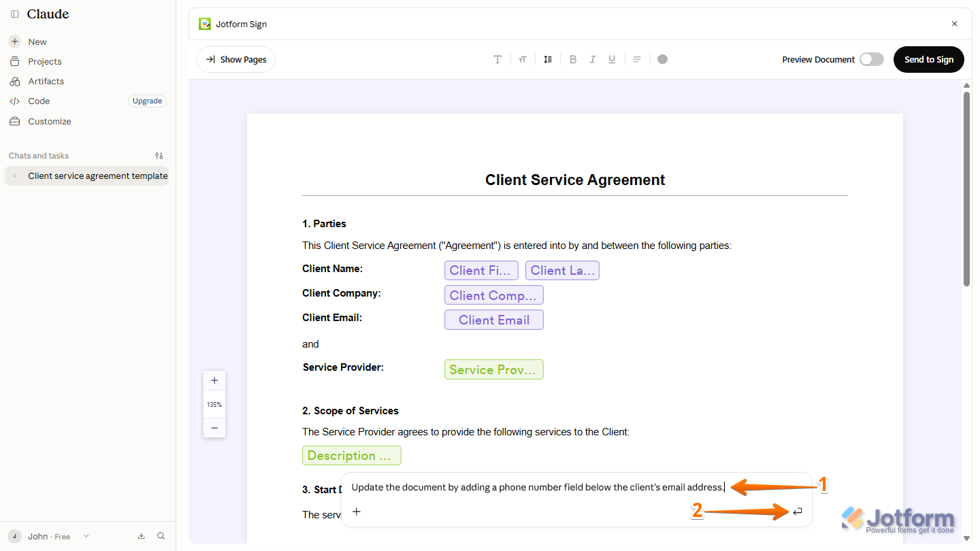Zoom in the document with plus button

tap(214, 380)
